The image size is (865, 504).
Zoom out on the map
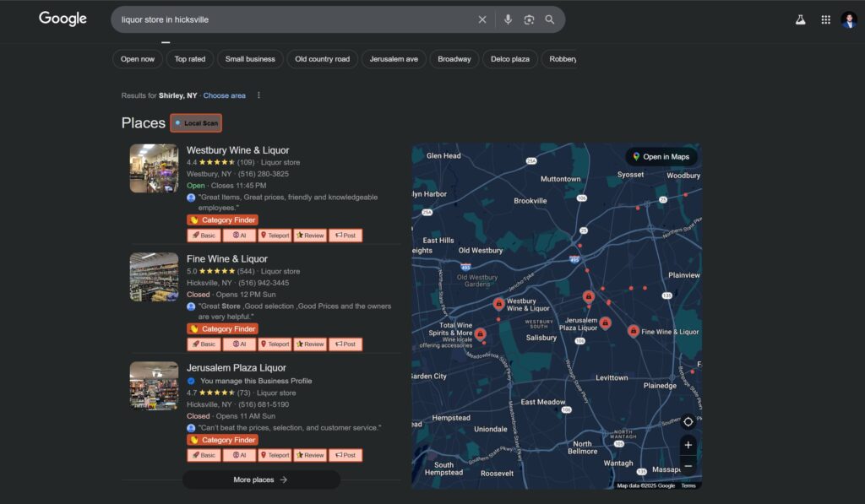tap(688, 465)
